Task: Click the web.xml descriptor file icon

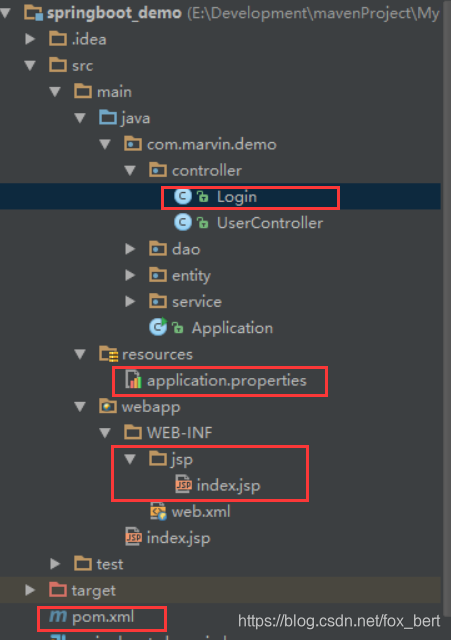Action: pyautogui.click(x=158, y=511)
